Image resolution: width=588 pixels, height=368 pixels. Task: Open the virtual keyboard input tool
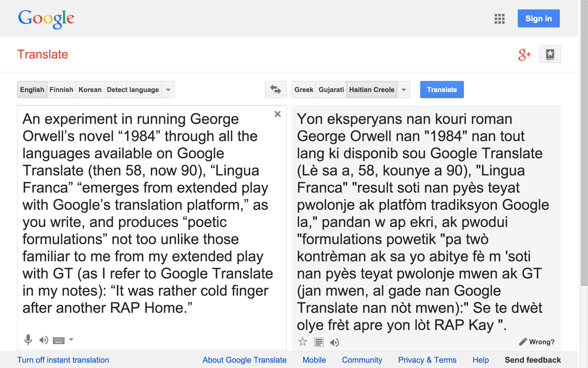tap(58, 340)
